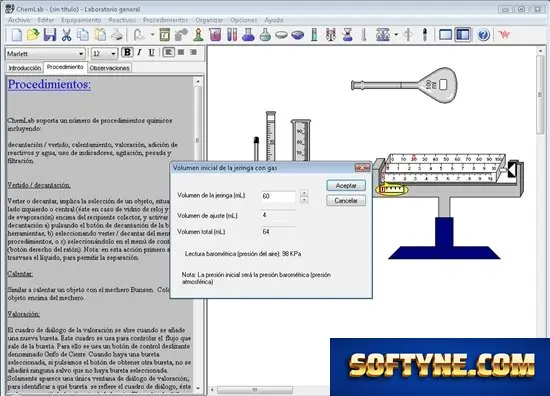Switch to the Observaciones tab

[x=109, y=68]
